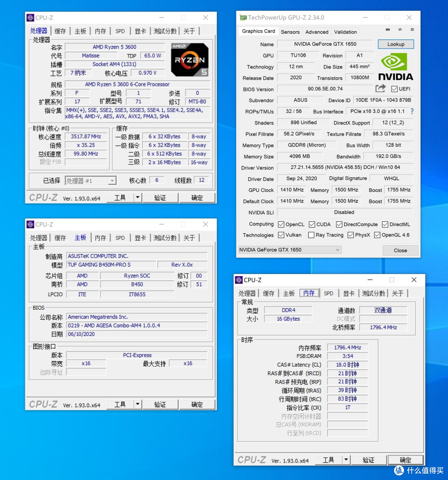Click core speed value 3517.87 MHz
The image size is (448, 480).
(x=86, y=137)
